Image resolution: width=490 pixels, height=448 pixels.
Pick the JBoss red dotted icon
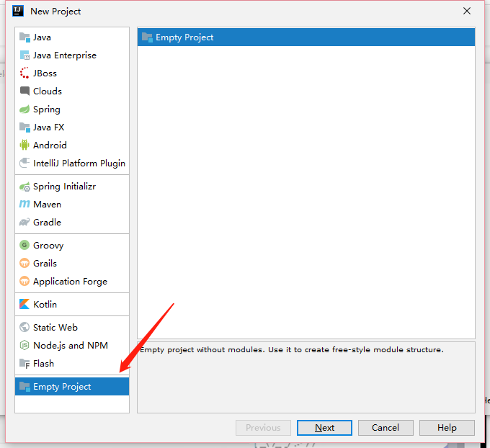pos(24,73)
